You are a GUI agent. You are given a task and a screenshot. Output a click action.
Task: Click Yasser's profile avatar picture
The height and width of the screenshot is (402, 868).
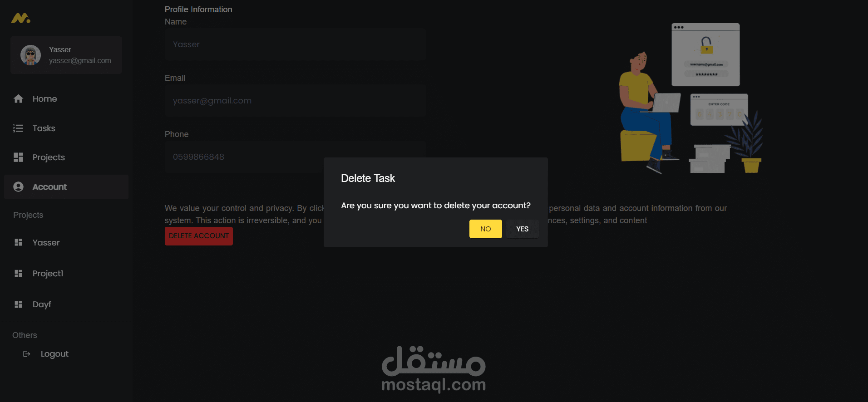pos(30,55)
